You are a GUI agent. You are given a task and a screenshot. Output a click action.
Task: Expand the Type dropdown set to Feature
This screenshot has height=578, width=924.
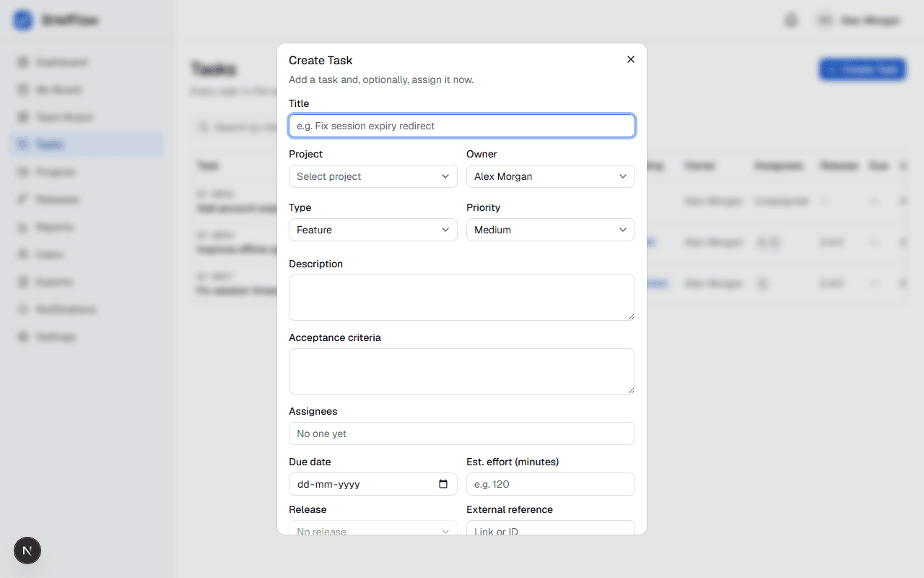coord(373,230)
